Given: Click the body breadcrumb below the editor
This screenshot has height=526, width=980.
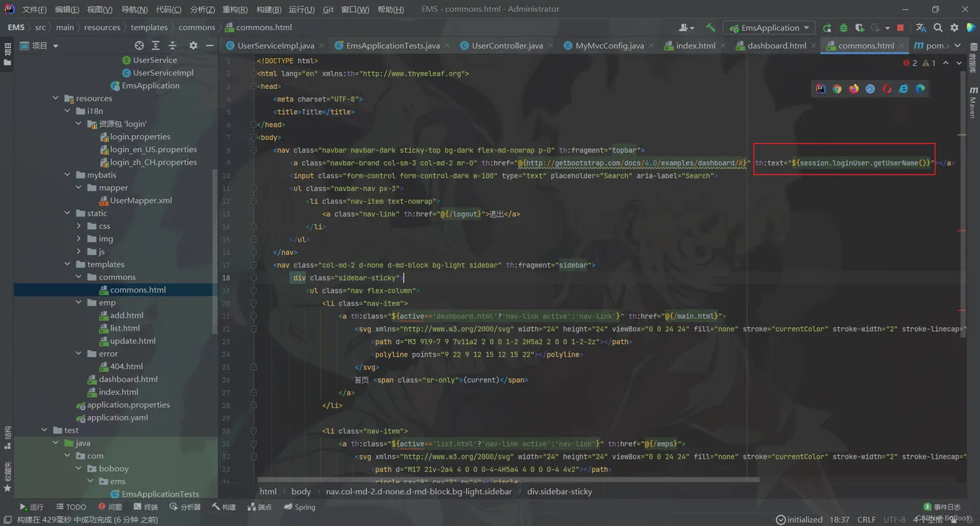Looking at the screenshot, I should coord(301,492).
